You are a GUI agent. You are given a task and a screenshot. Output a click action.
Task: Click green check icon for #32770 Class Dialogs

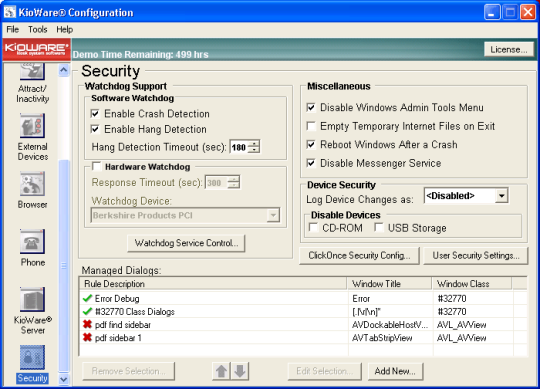87,311
